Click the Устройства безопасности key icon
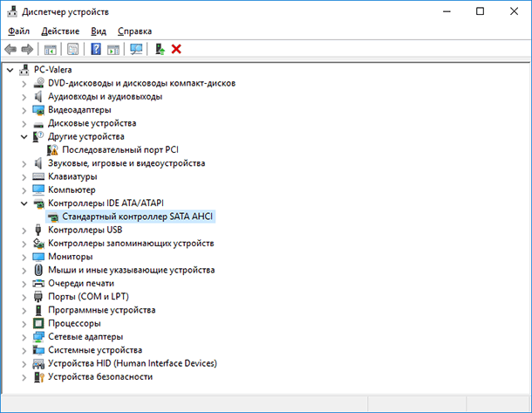The width and height of the screenshot is (532, 413). click(38, 377)
